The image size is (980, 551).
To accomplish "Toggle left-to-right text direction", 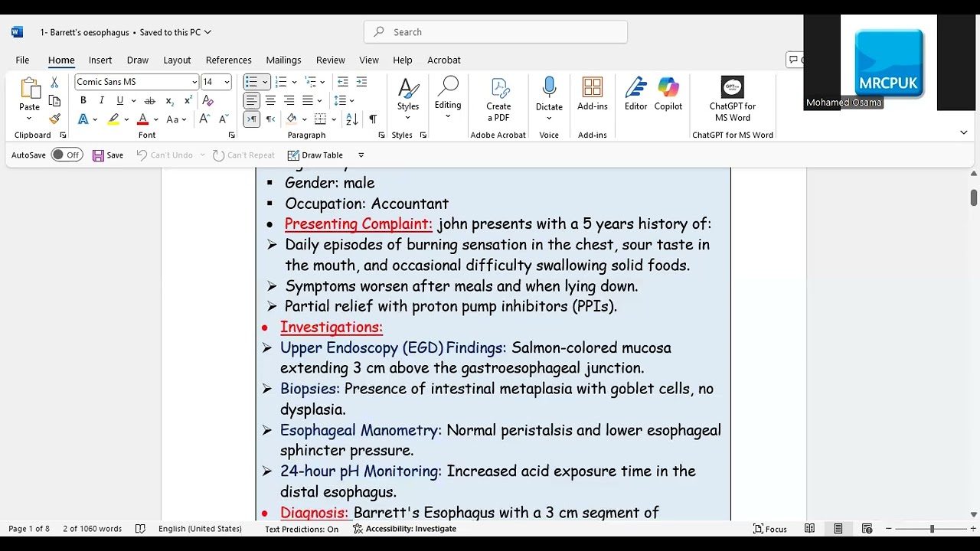I will (251, 119).
